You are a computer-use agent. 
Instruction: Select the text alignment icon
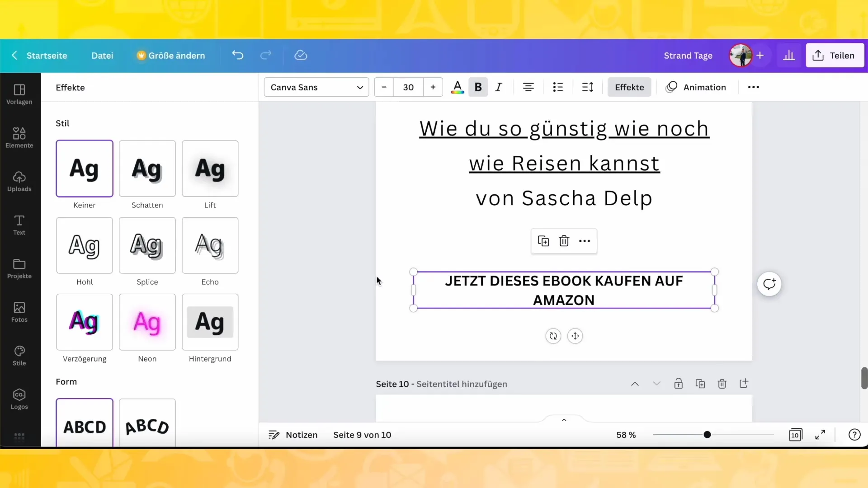pos(529,87)
